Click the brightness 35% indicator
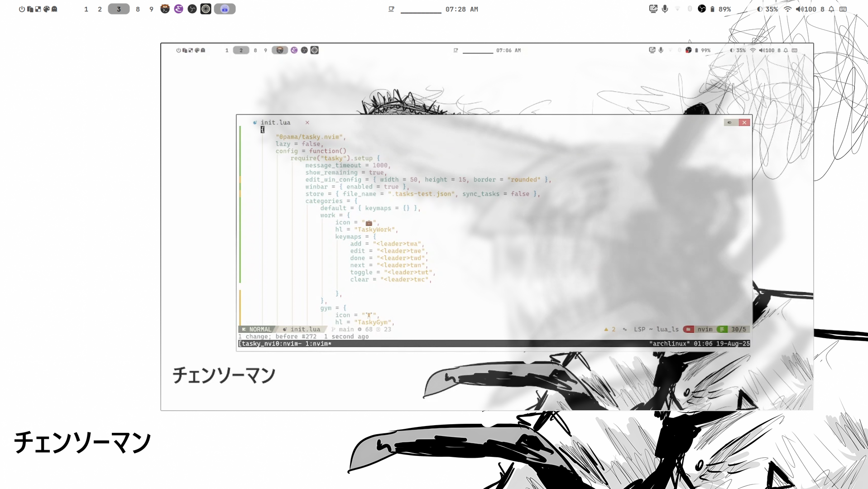868x489 pixels. click(767, 9)
